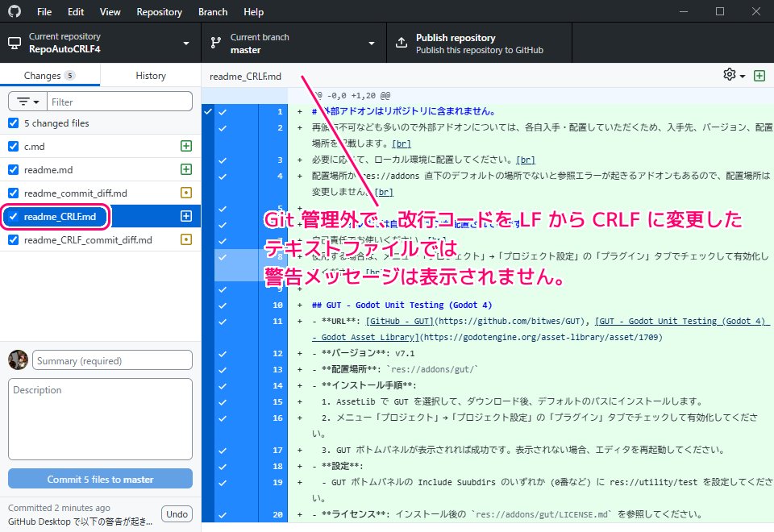Click the Commit 5 files to master button
This screenshot has width=774, height=532.
[99, 478]
